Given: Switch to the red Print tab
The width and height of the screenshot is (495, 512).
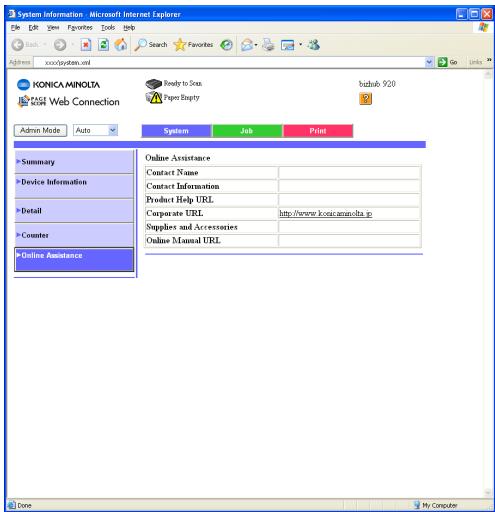Looking at the screenshot, I should pos(318,131).
